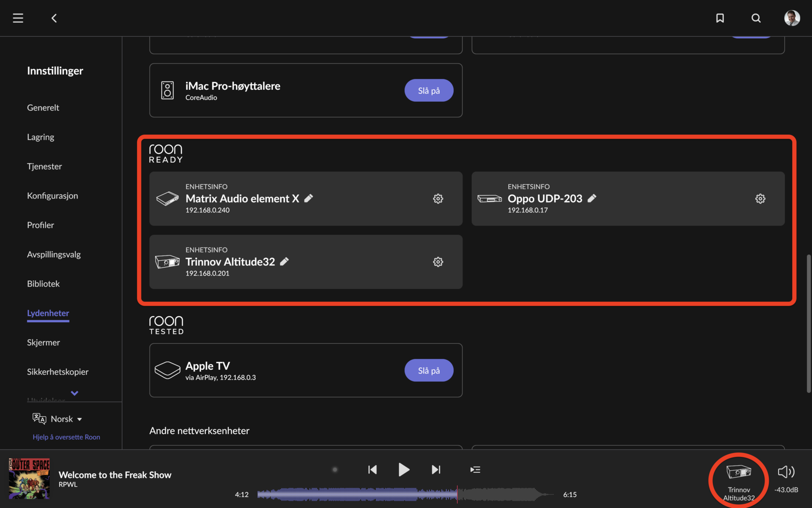Open the Sikkerhetskopier settings tab
The height and width of the screenshot is (508, 812).
point(58,372)
